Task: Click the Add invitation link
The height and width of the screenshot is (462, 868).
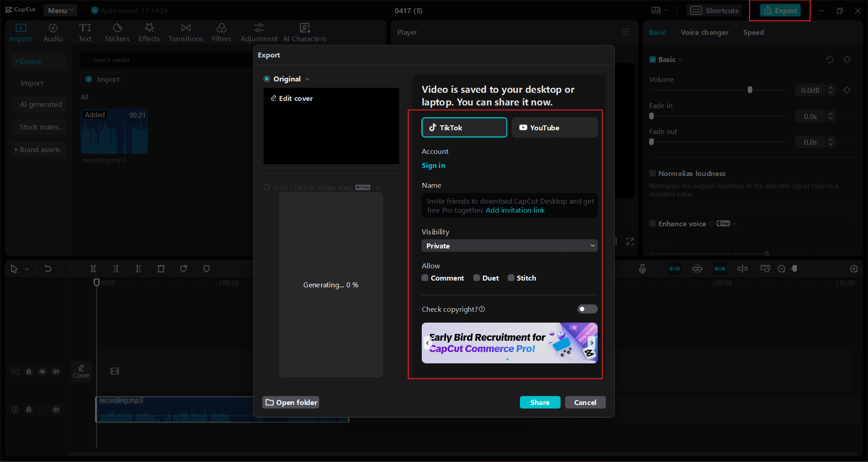Action: tap(515, 210)
